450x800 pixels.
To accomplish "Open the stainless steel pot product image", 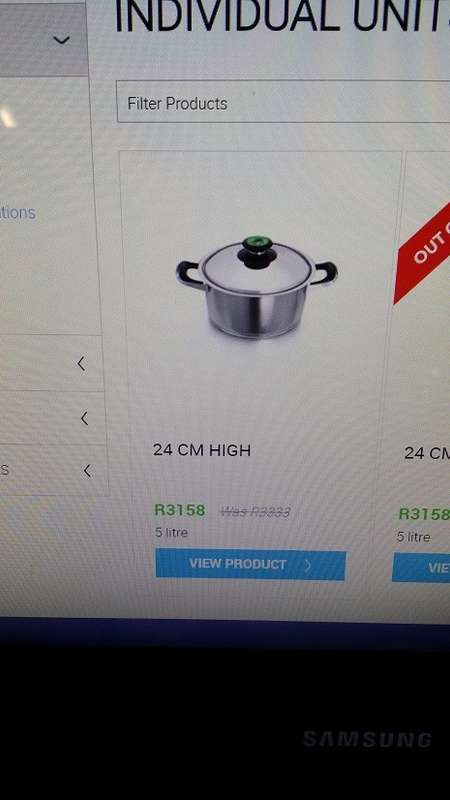I will [257, 286].
